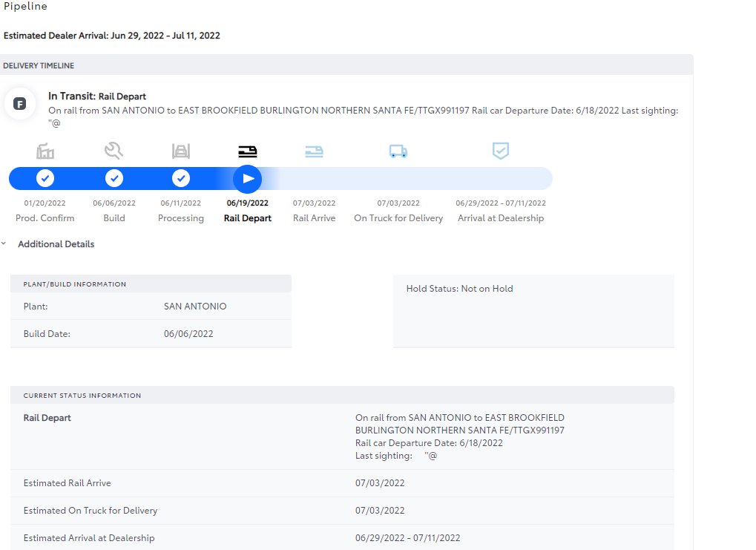This screenshot has height=550, width=756.
Task: Click the On Truck for Delivery truck icon
Action: point(398,151)
